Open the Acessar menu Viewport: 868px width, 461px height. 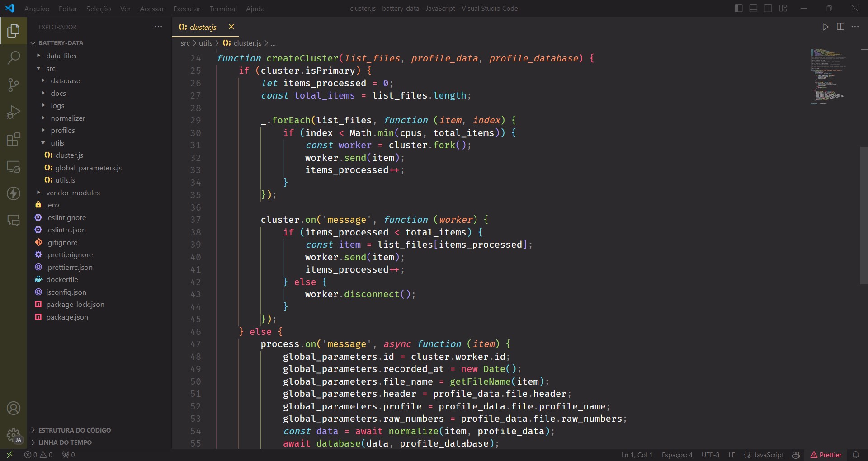[152, 9]
